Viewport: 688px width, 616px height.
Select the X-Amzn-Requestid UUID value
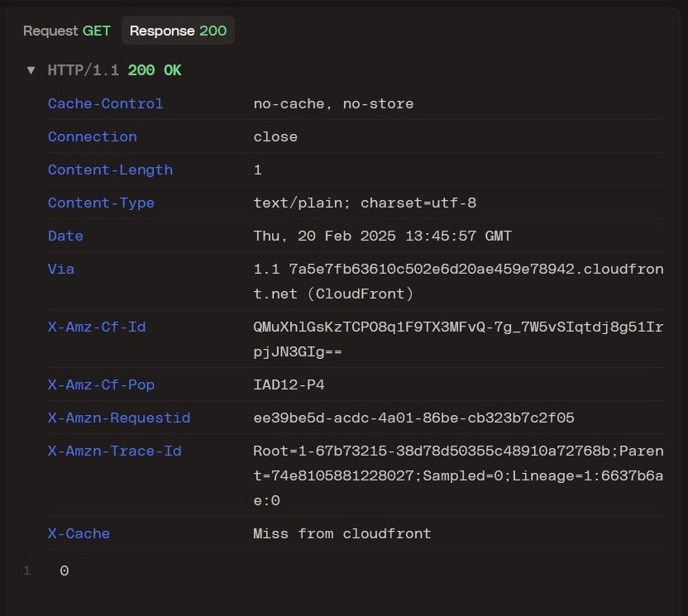tap(413, 418)
